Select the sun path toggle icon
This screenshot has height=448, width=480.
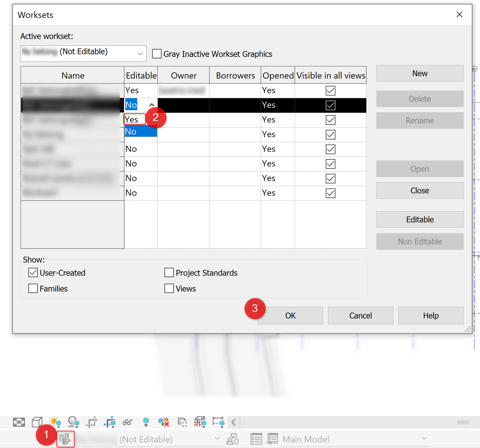(x=55, y=421)
